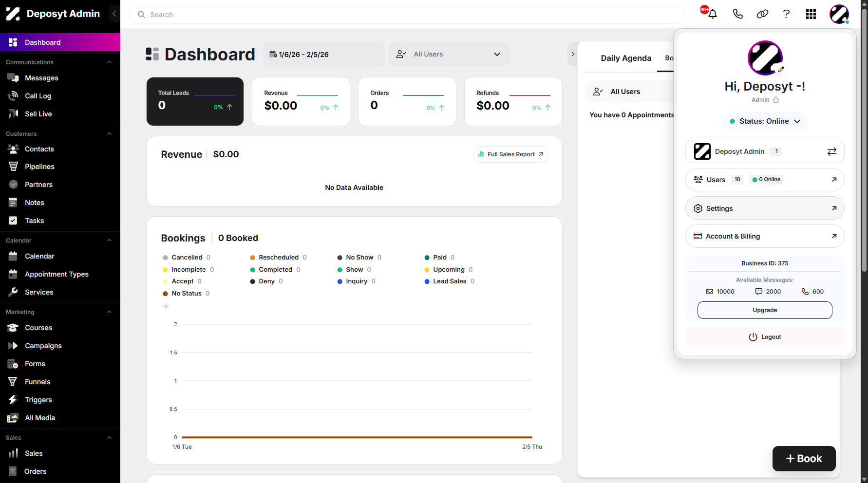Toggle Lead Sales legend item
Screen dimensions: 868x483
click(x=450, y=281)
